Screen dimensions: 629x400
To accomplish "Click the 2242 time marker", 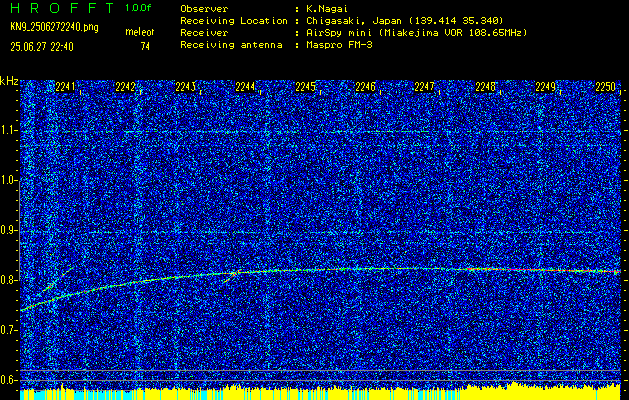I will point(125,87).
